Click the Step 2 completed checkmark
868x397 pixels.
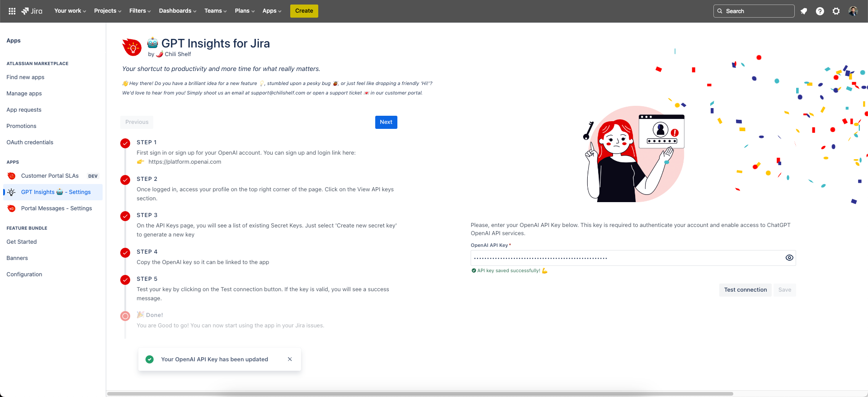point(125,180)
